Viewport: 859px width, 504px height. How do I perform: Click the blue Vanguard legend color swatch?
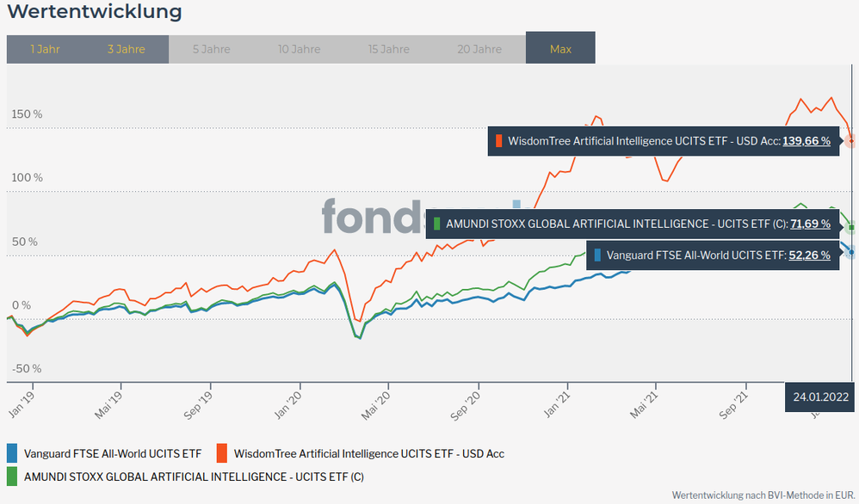tap(12, 452)
